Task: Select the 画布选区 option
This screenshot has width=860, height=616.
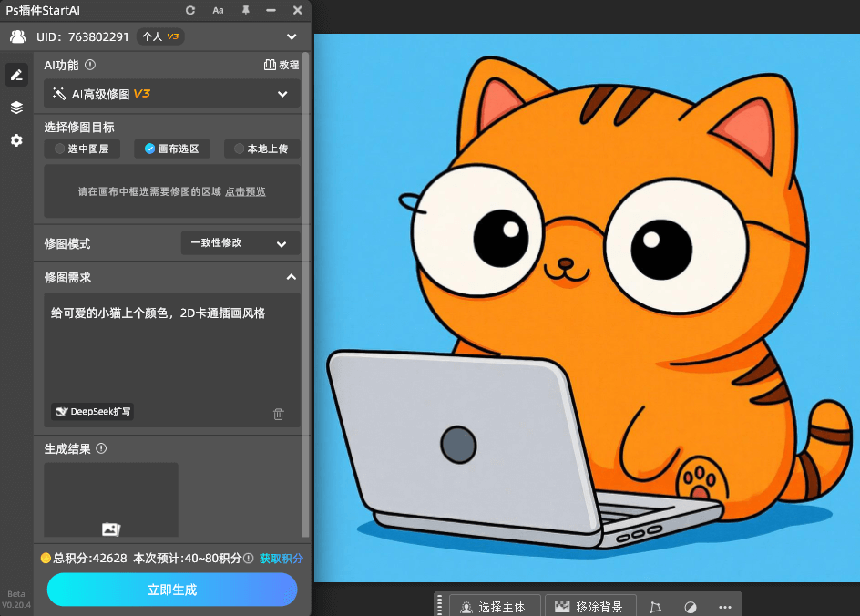Action: (x=171, y=149)
